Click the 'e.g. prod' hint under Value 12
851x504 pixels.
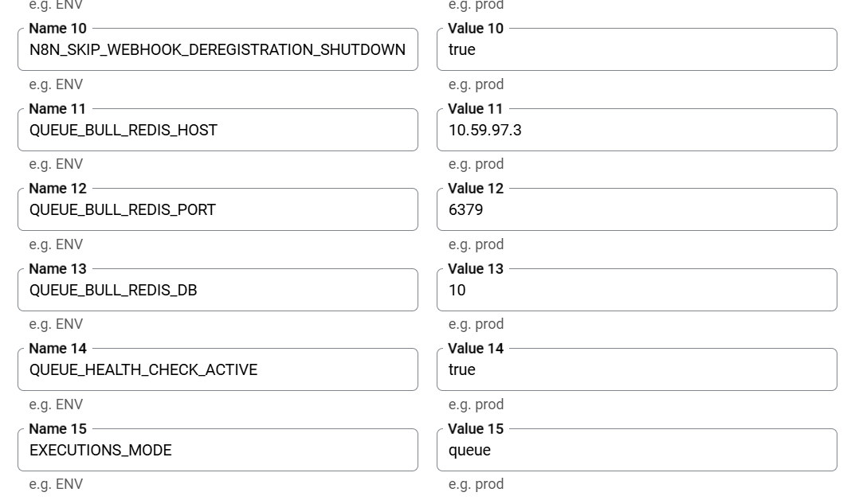click(476, 244)
